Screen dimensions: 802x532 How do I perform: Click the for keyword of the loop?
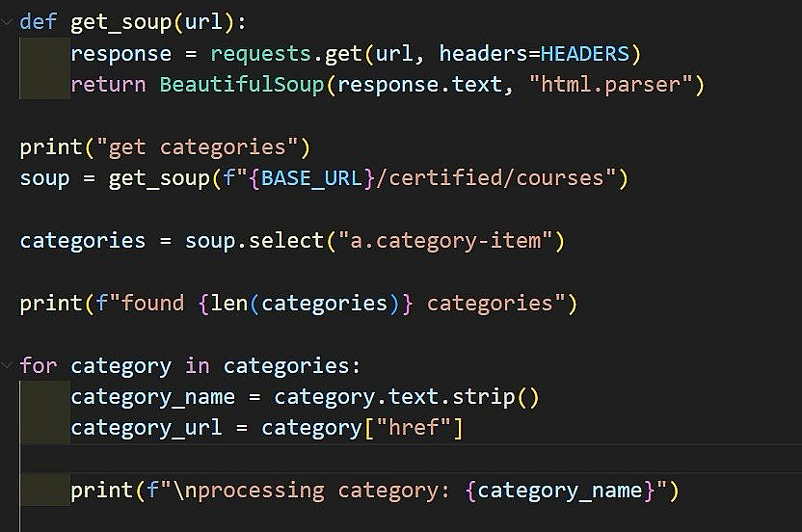coord(39,366)
